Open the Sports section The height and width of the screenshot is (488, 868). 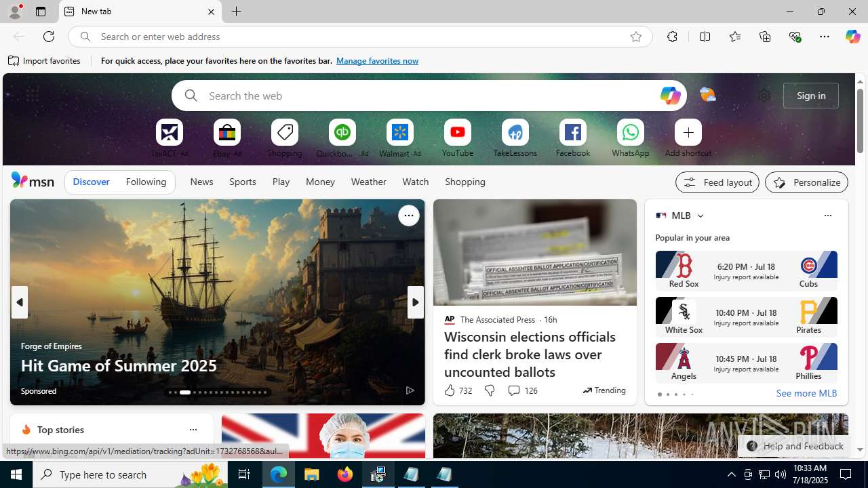[243, 182]
